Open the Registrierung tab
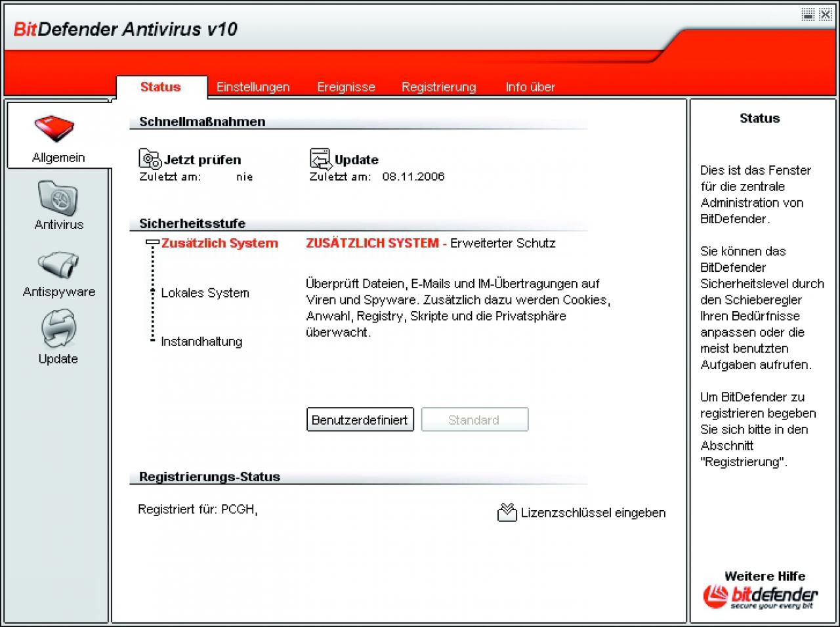Screen dimensions: 840x627 coord(438,87)
